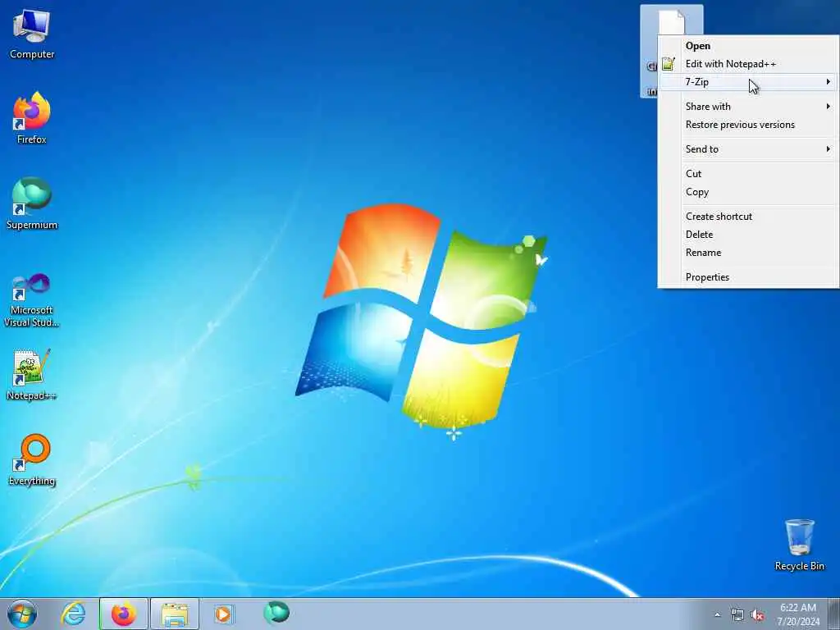Select the Everything search desktop shortcut
This screenshot has height=630, width=840.
(x=32, y=459)
